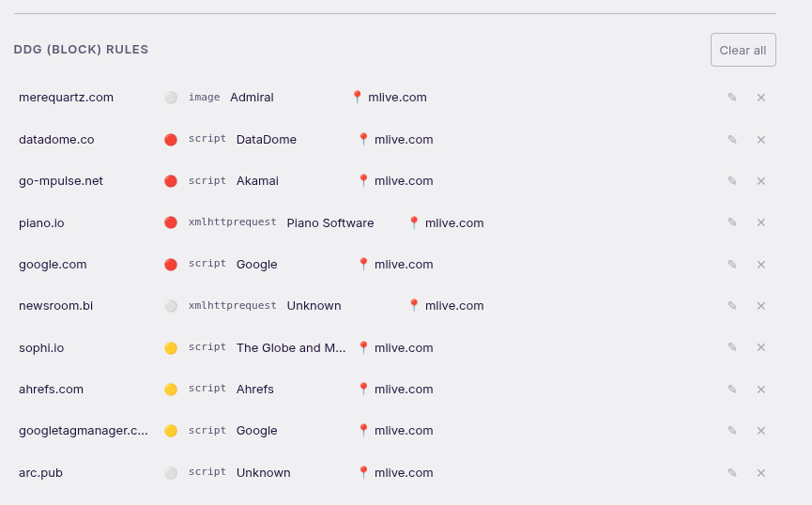Edit the google.com rule
Image resolution: width=812 pixels, height=505 pixels.
pyautogui.click(x=731, y=264)
